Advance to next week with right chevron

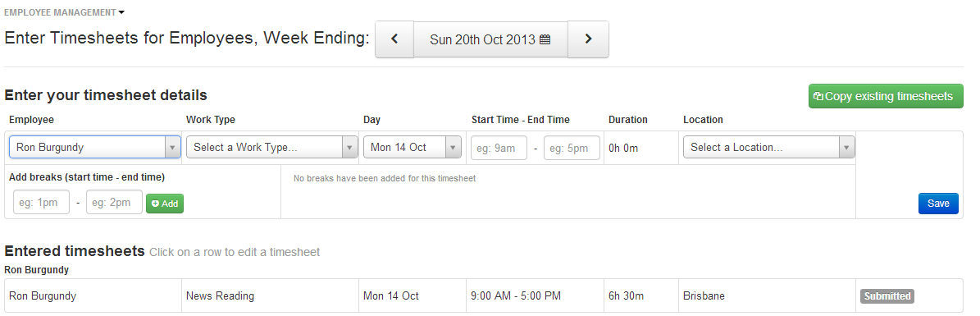coord(588,39)
